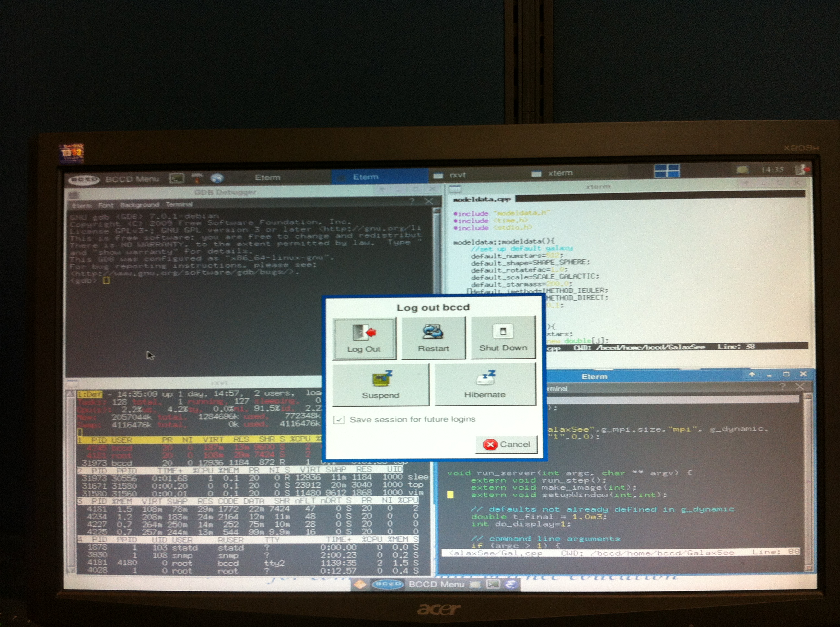This screenshot has width=840, height=627.
Task: Select the Suspend option
Action: 380,385
